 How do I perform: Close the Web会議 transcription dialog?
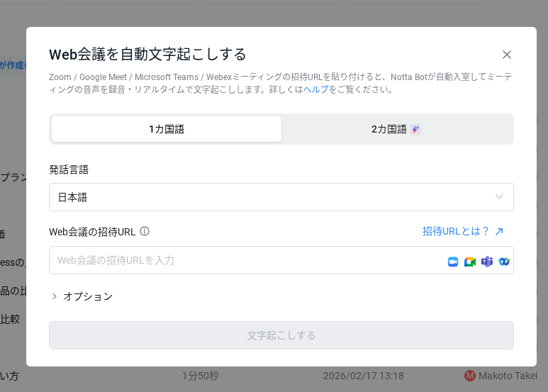point(506,55)
